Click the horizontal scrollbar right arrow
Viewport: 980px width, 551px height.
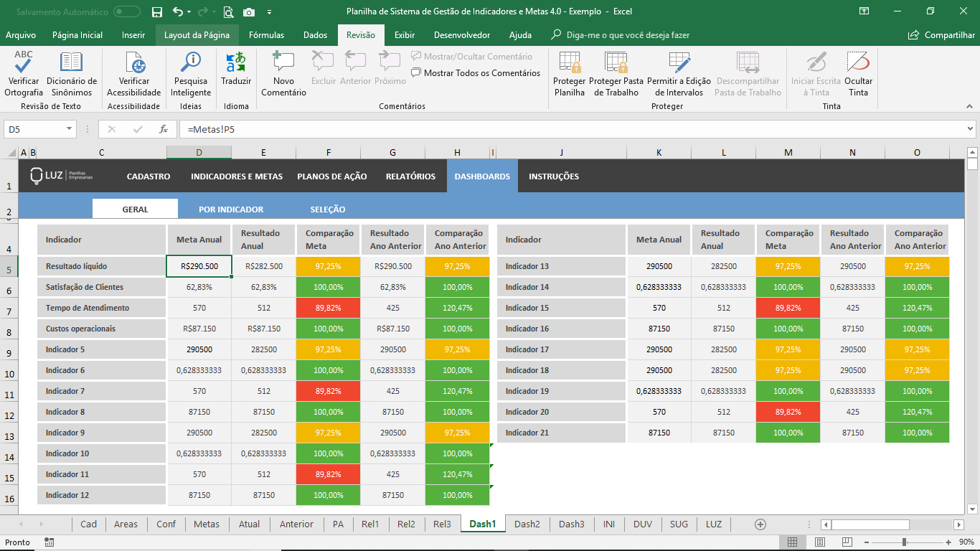pos(958,524)
